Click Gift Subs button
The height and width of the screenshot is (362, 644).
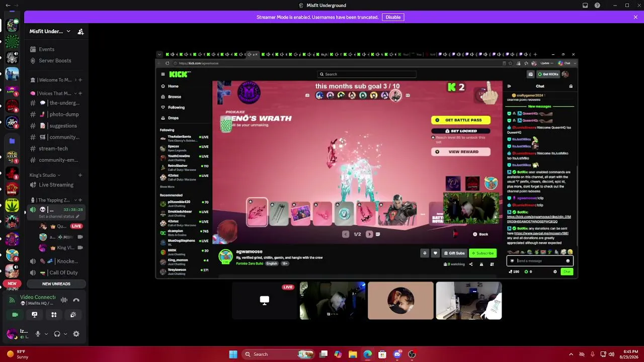[x=454, y=253]
